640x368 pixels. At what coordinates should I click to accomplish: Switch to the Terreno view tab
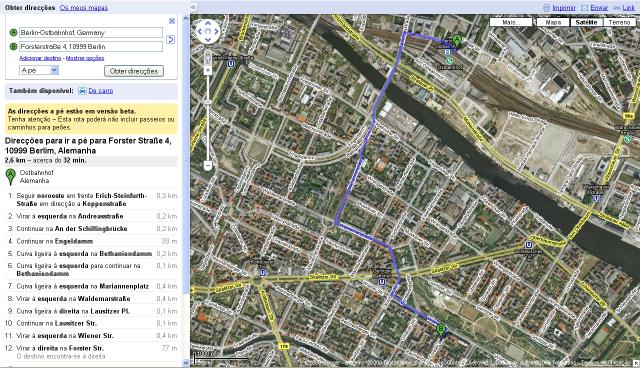[x=620, y=22]
